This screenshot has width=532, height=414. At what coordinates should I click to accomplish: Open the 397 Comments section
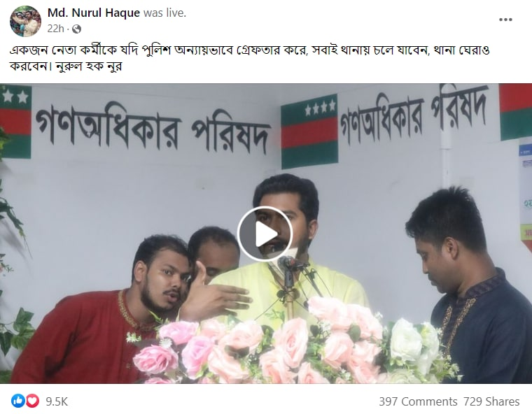point(418,401)
